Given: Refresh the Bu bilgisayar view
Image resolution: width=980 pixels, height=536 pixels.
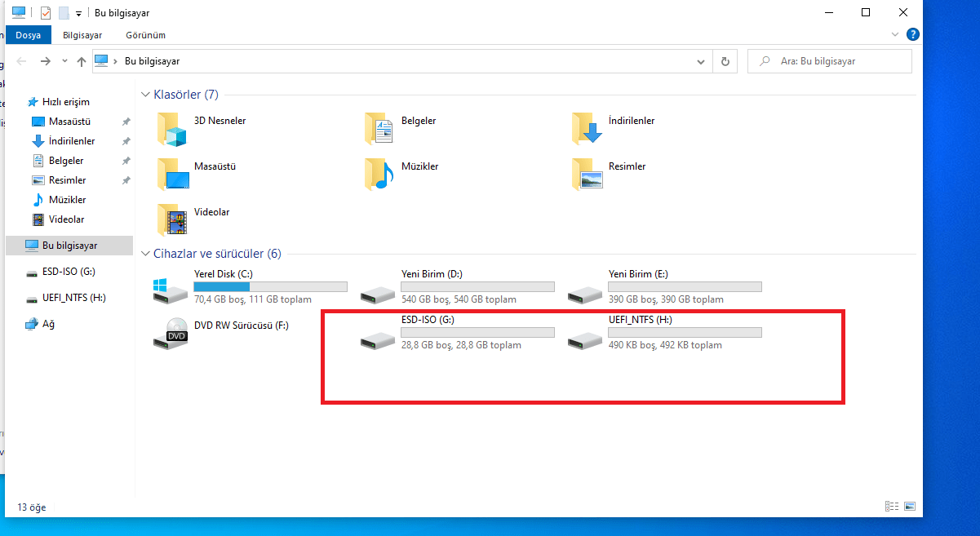Looking at the screenshot, I should point(725,61).
